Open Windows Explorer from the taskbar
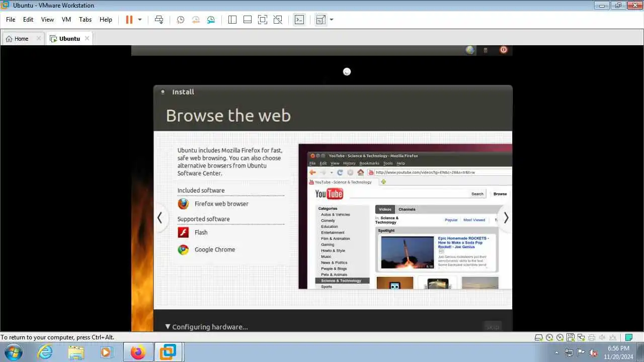The height and width of the screenshot is (362, 644). 75,352
